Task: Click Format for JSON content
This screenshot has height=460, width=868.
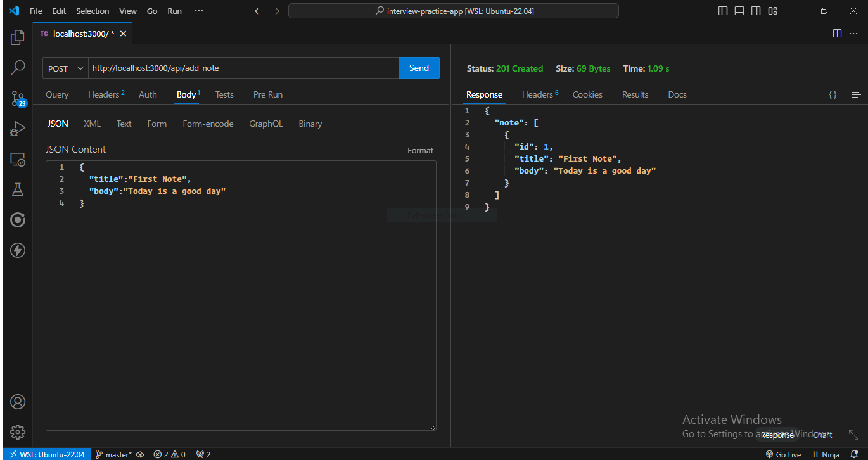Action: [420, 150]
